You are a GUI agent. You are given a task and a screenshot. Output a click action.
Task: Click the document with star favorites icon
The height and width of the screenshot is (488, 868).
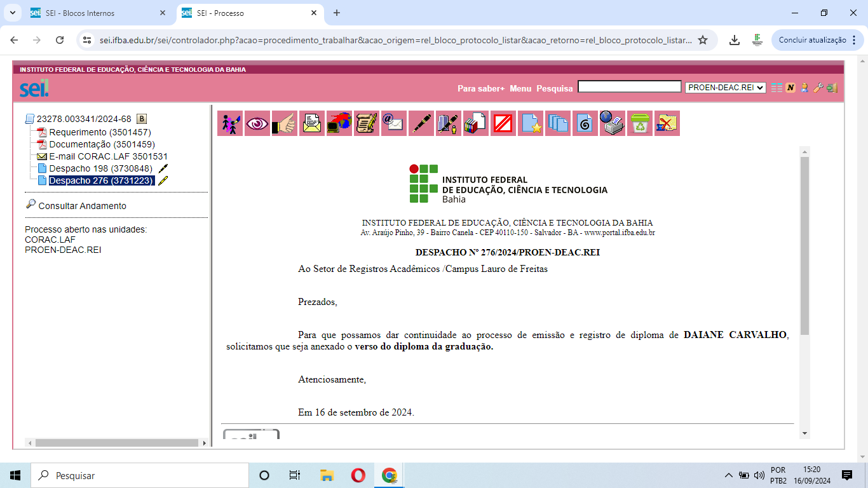(531, 123)
